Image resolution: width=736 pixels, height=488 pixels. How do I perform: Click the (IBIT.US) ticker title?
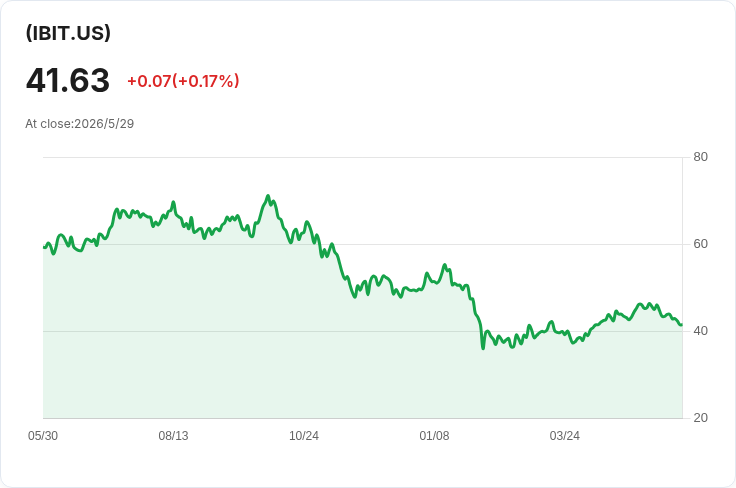(x=68, y=33)
